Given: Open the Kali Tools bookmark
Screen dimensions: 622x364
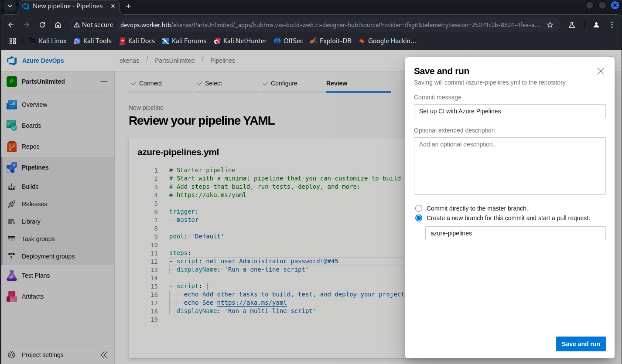Looking at the screenshot, I should tap(92, 41).
